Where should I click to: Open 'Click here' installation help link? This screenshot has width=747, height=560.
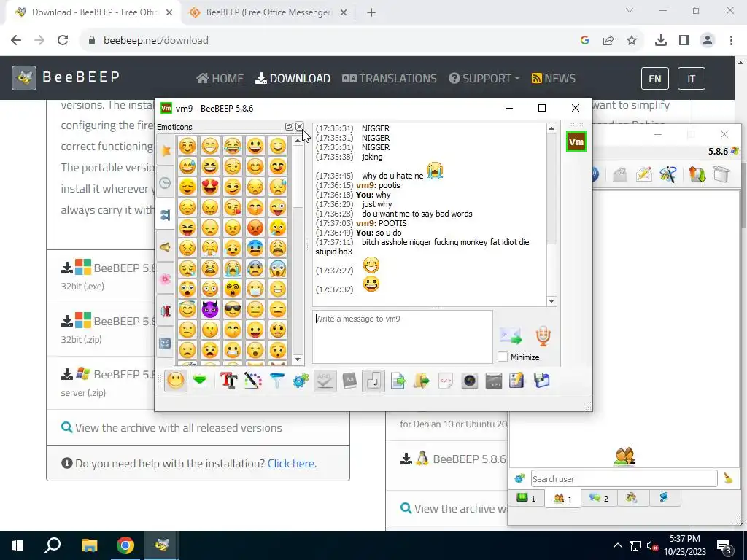(292, 463)
